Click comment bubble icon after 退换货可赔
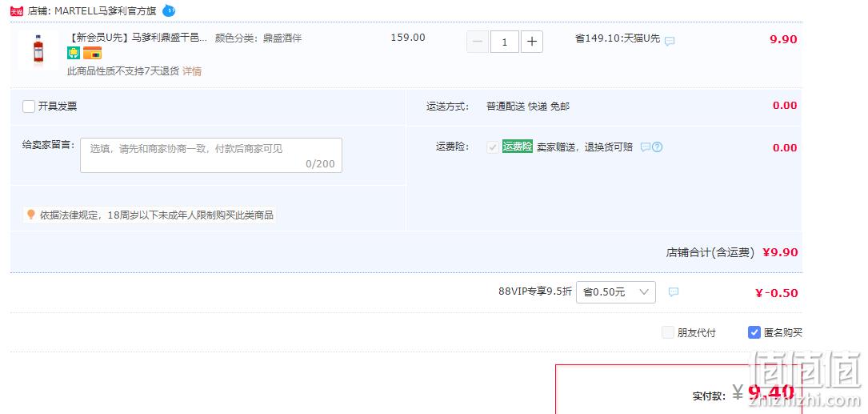This screenshot has width=868, height=414. click(x=646, y=147)
